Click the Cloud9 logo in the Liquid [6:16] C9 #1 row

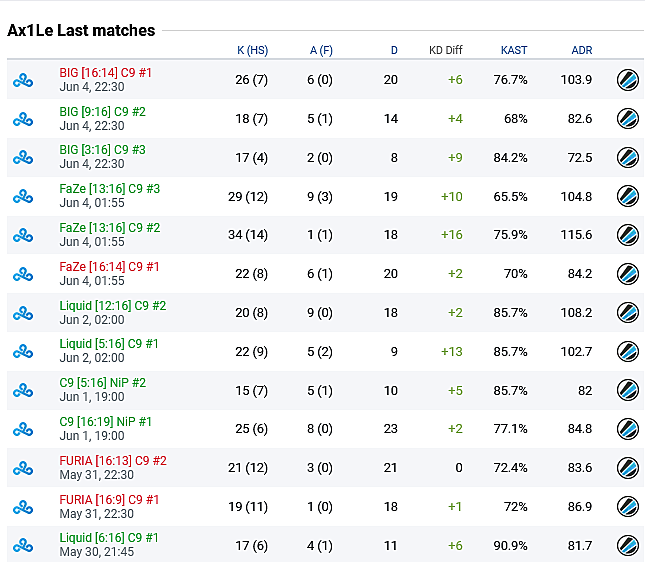tap(23, 546)
